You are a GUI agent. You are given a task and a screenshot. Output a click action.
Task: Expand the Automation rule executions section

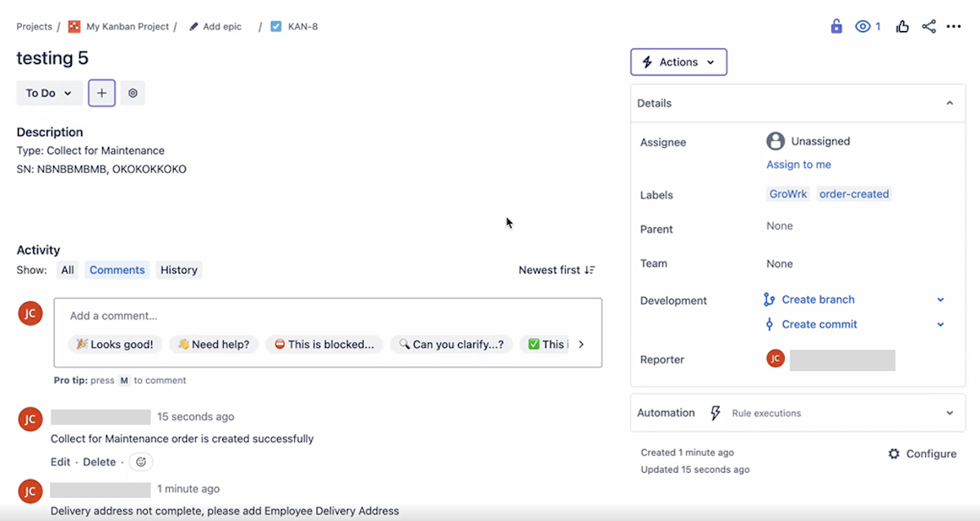click(x=950, y=412)
